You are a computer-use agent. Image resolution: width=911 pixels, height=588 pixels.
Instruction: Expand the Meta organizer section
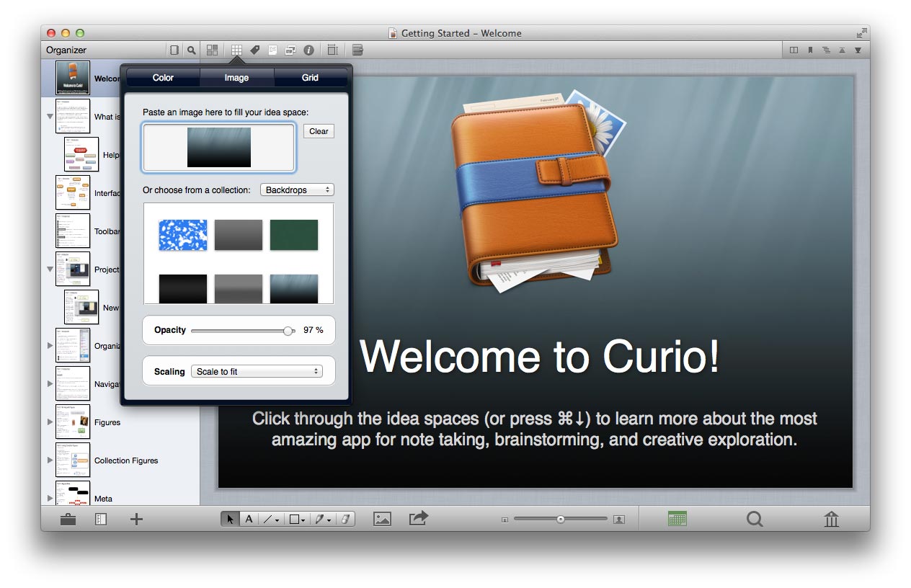(50, 499)
